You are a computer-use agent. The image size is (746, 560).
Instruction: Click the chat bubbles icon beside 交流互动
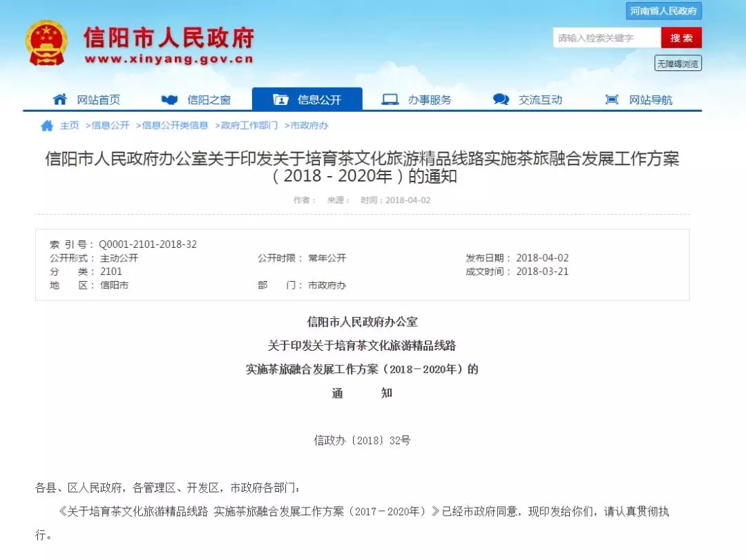point(501,99)
